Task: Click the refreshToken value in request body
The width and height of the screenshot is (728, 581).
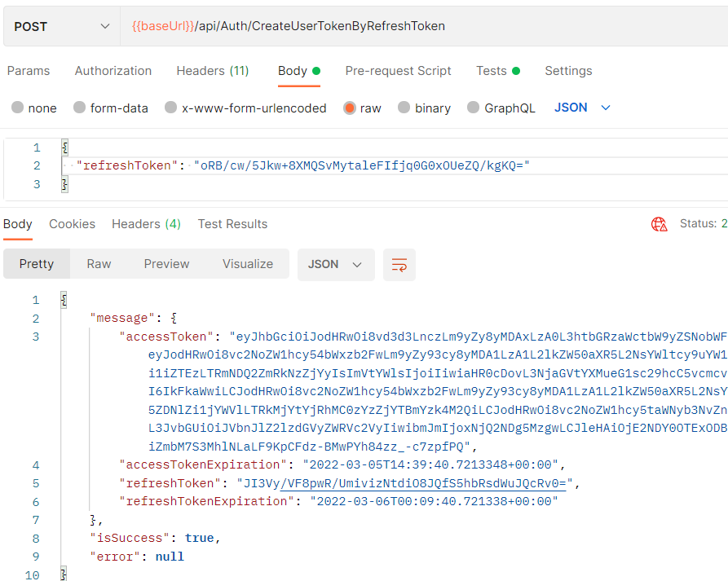Action: coord(362,165)
